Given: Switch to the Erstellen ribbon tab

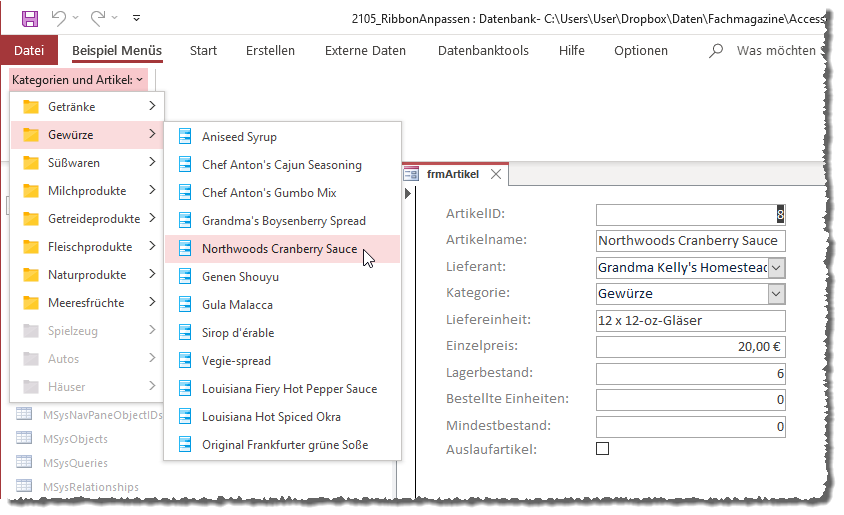Looking at the screenshot, I should point(270,51).
